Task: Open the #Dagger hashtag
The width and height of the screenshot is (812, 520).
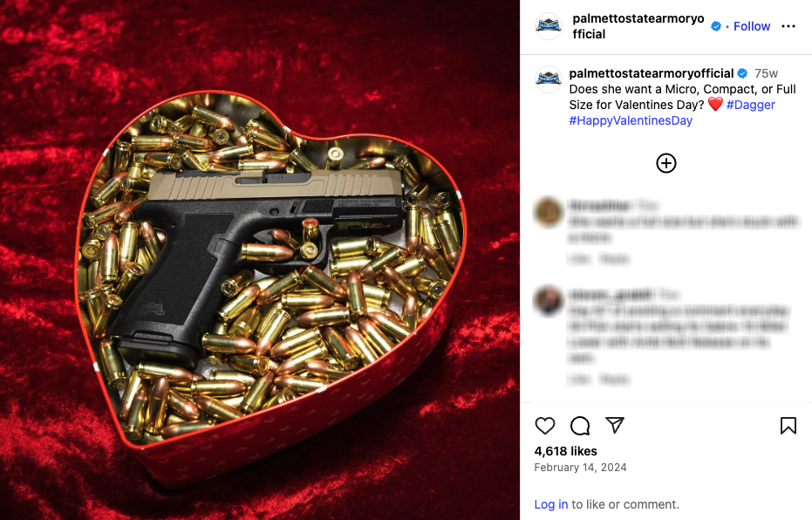Action: pyautogui.click(x=750, y=105)
